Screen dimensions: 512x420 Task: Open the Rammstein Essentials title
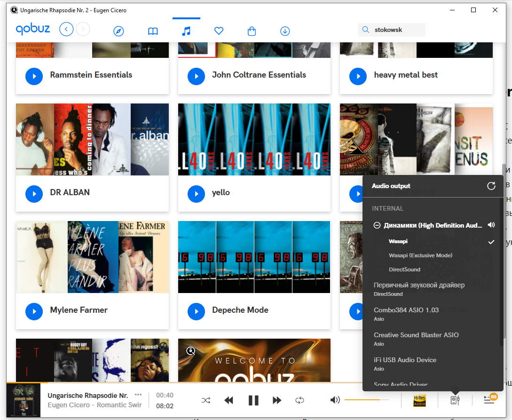(91, 75)
